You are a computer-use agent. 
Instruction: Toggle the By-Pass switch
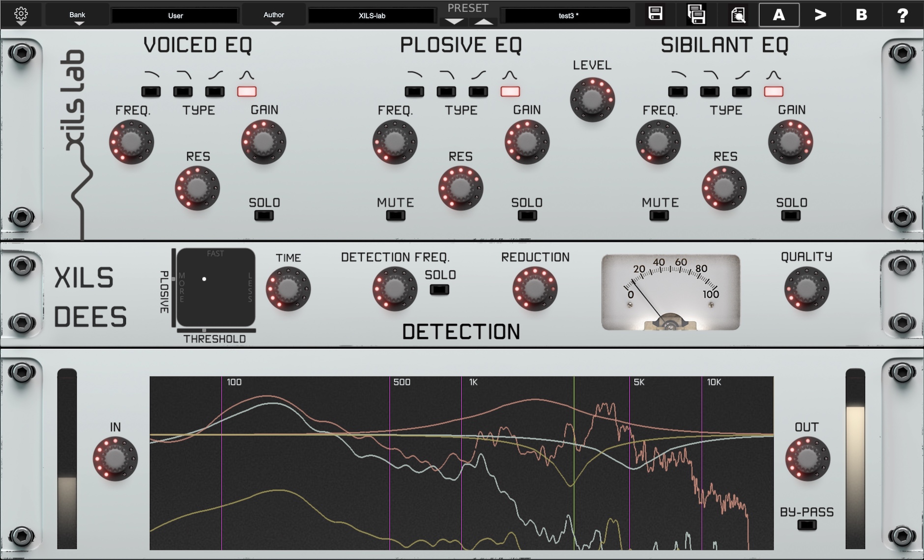click(807, 525)
